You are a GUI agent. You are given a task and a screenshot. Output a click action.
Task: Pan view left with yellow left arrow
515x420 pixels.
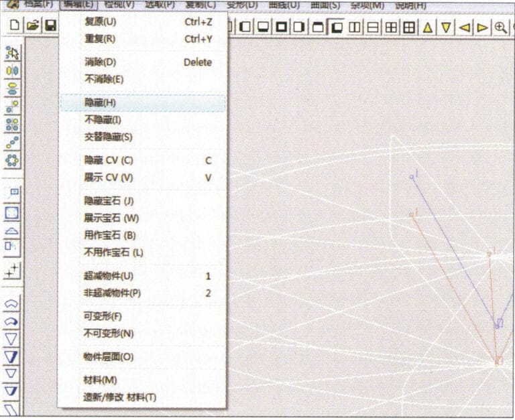pos(465,27)
